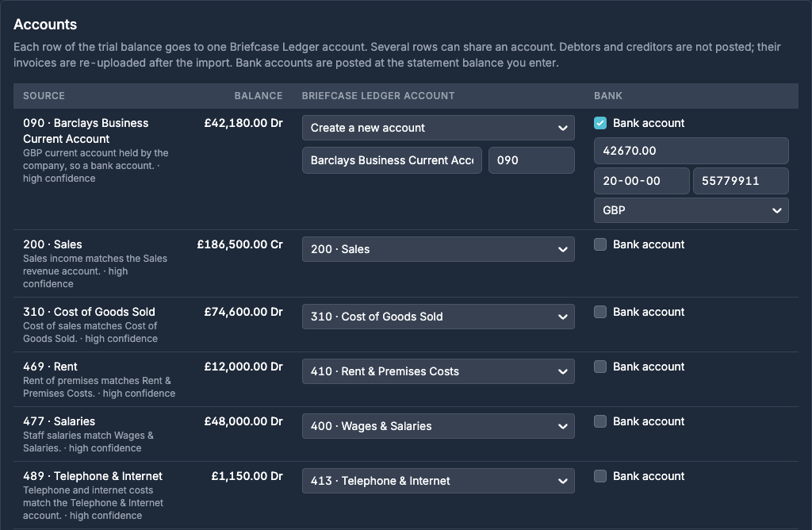Screen dimensions: 812x530
Task: Click the Balance column header
Action: point(259,96)
